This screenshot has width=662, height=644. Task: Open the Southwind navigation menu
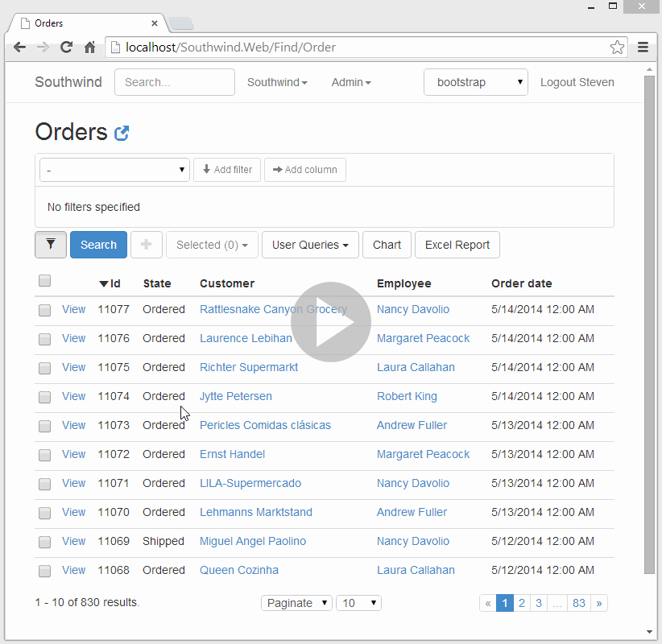click(x=277, y=82)
